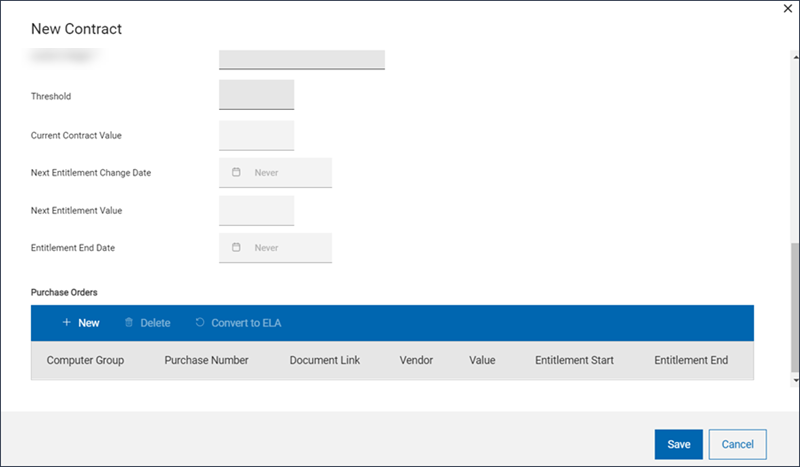Open the Entitlement End Date picker
Viewport: 800px width, 467px height.
tap(275, 247)
